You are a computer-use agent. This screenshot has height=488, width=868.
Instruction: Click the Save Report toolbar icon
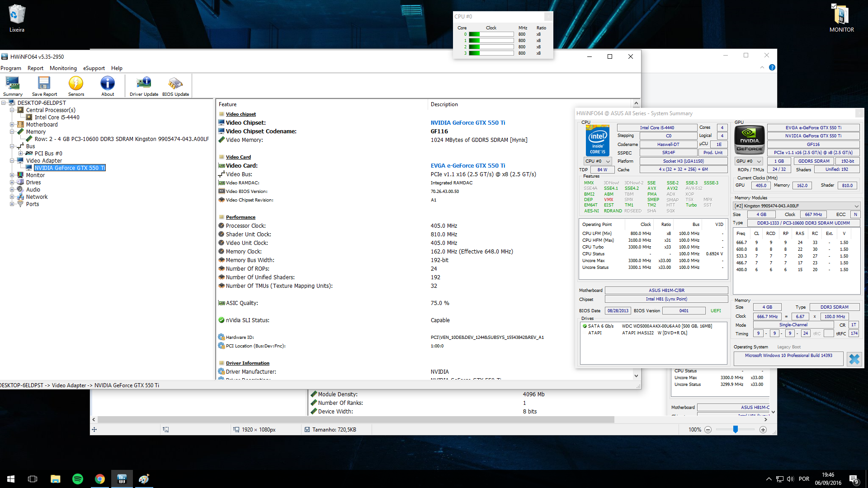[x=44, y=86]
